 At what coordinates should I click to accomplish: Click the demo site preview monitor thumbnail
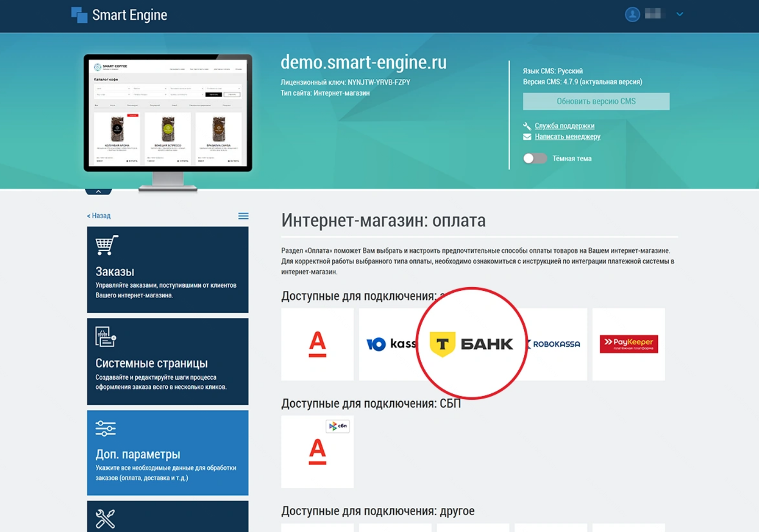point(168,114)
